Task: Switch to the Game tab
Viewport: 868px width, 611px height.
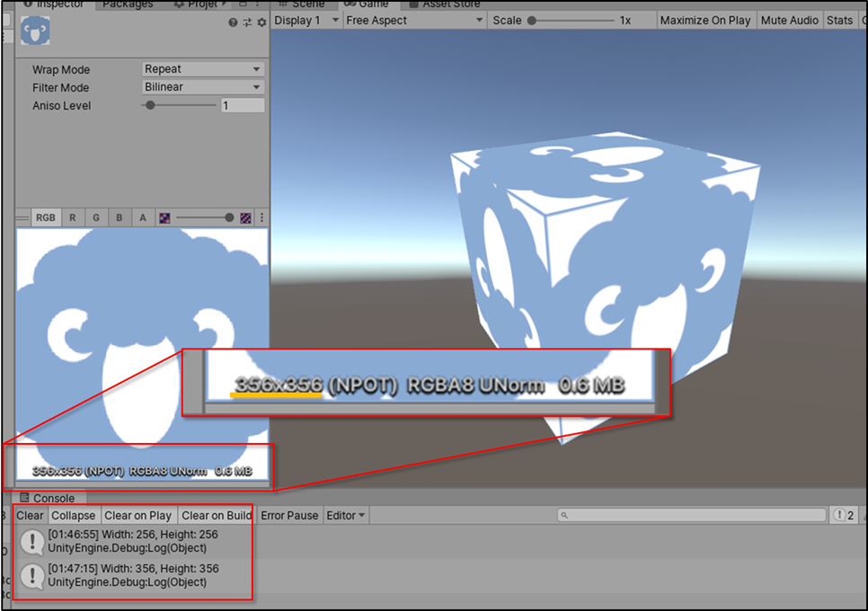Action: coord(368,4)
